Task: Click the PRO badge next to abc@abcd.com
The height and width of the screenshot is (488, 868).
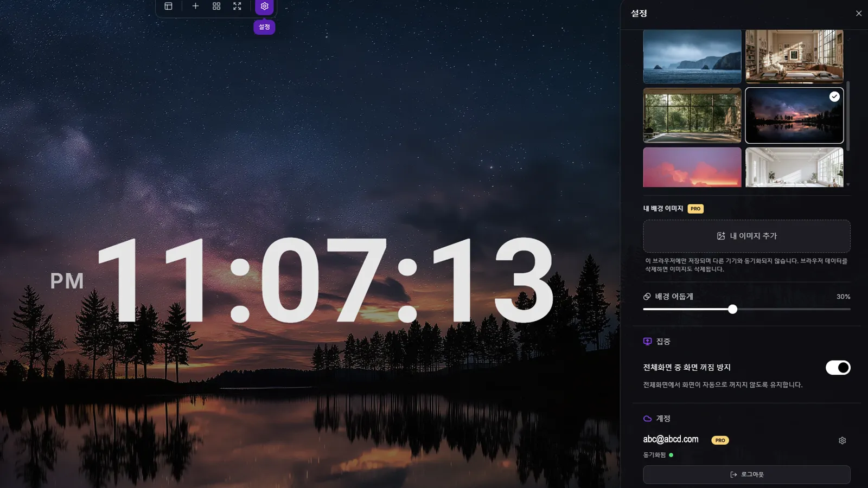Action: (720, 440)
